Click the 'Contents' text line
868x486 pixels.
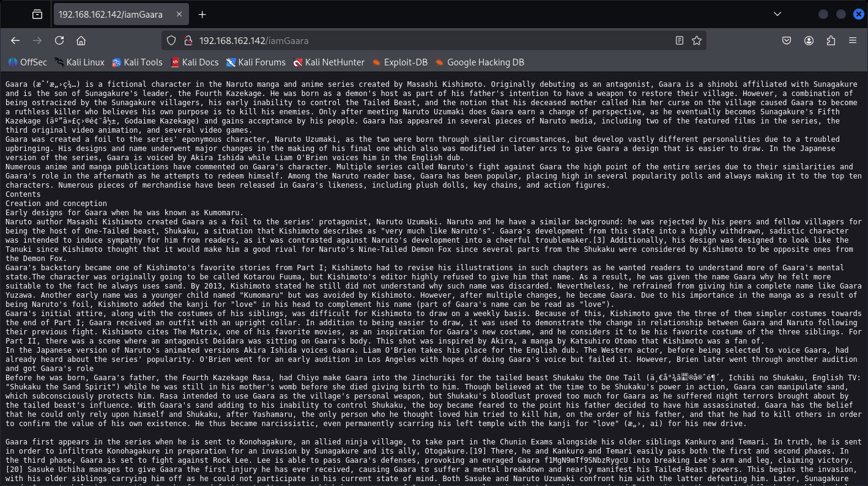[23, 194]
